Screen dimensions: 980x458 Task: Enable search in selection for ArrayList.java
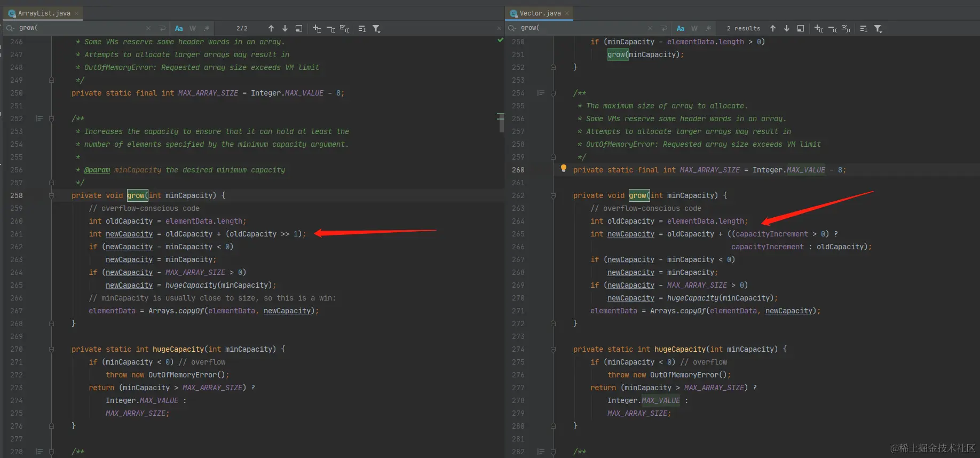point(299,28)
